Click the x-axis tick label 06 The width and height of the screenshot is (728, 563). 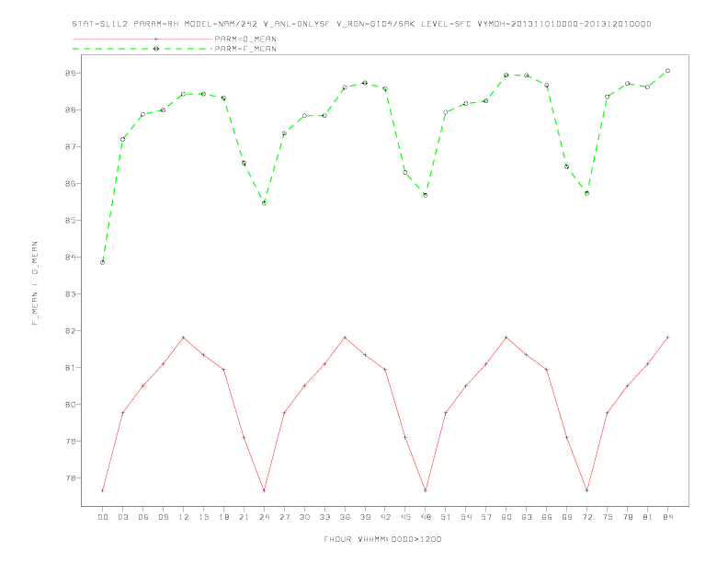[143, 517]
